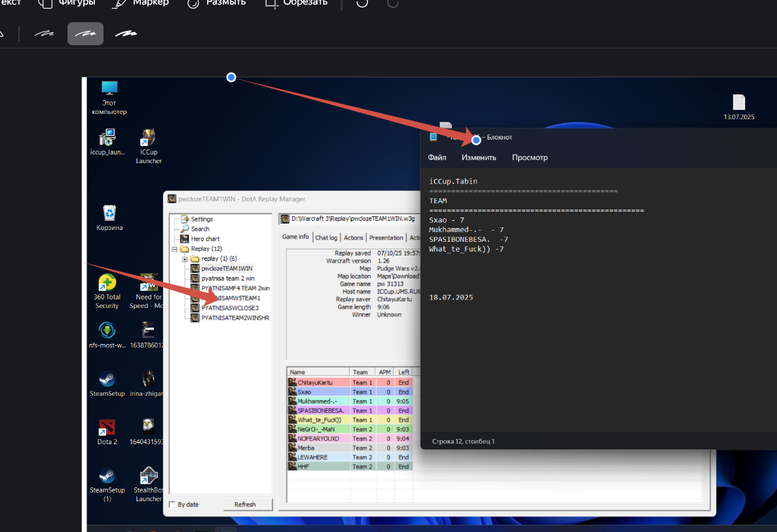Open the Изменить menu in Notepad
Image resolution: width=777 pixels, height=532 pixels.
pyautogui.click(x=479, y=157)
